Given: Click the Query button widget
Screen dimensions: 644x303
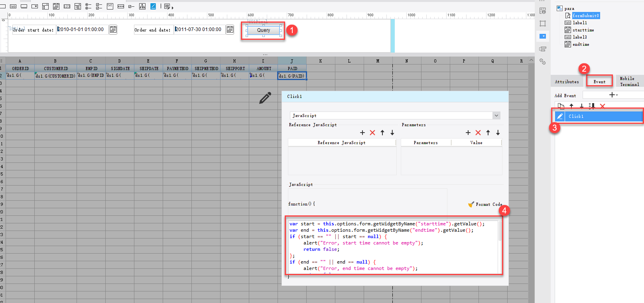Looking at the screenshot, I should (263, 30).
